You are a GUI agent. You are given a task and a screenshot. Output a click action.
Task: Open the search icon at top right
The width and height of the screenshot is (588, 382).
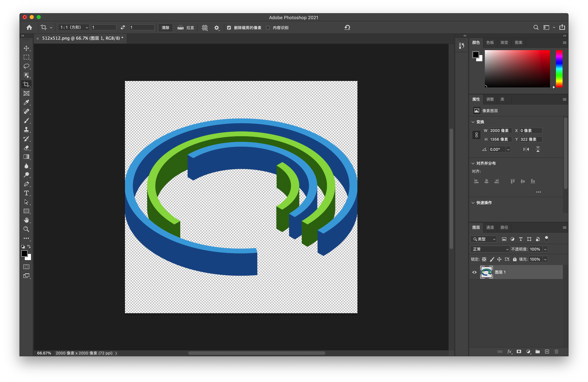[536, 27]
